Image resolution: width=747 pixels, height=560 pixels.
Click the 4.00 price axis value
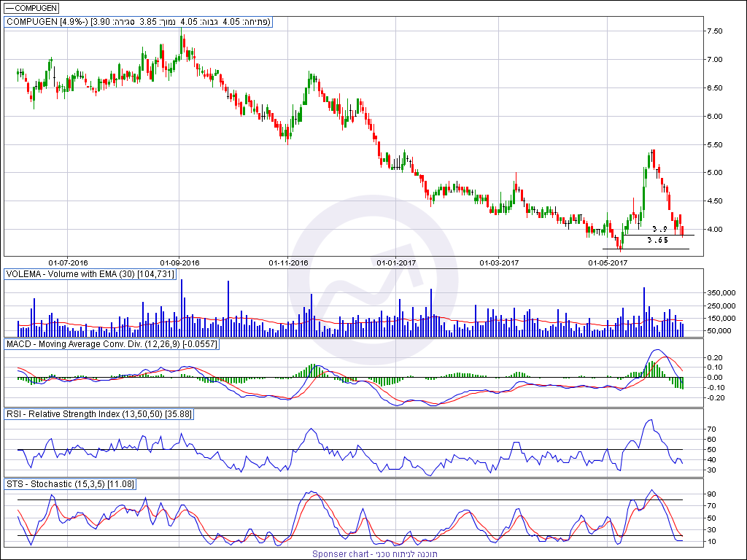[x=715, y=230]
